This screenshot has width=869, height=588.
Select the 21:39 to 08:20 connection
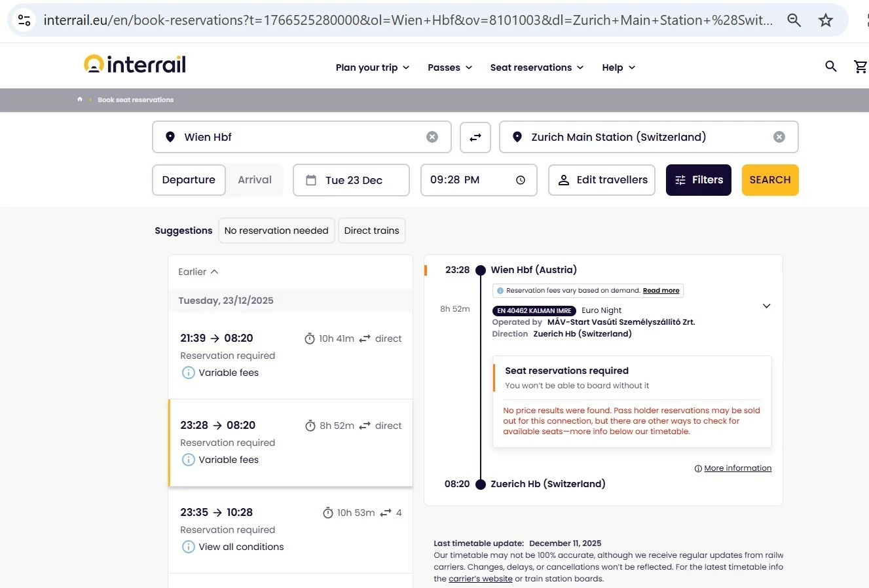click(291, 356)
